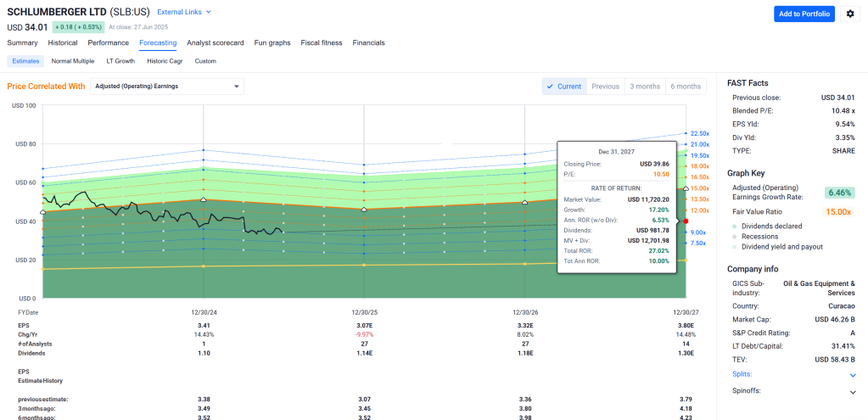Click the red data point on the price line
This screenshot has height=420, width=868.
(686, 221)
